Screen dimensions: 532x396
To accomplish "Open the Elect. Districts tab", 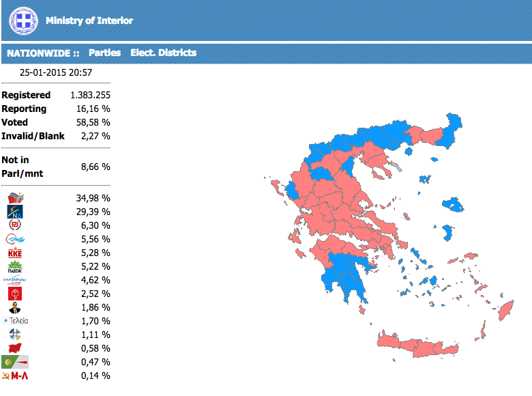I will (163, 53).
